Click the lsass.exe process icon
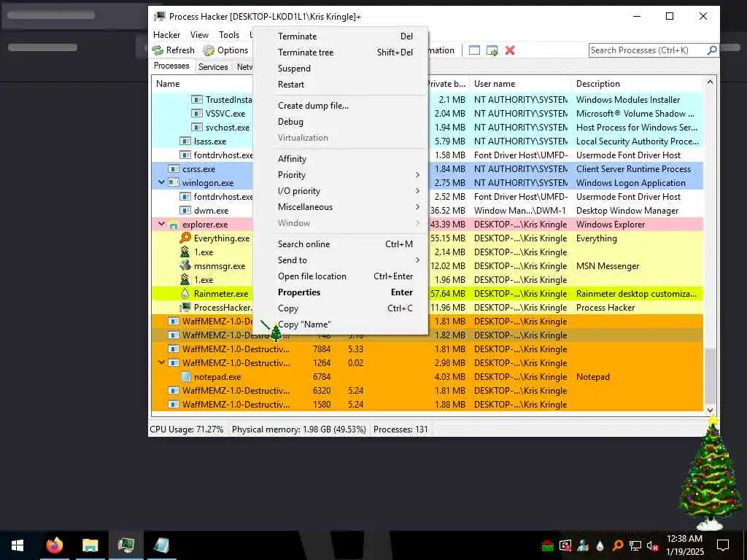 pyautogui.click(x=185, y=141)
